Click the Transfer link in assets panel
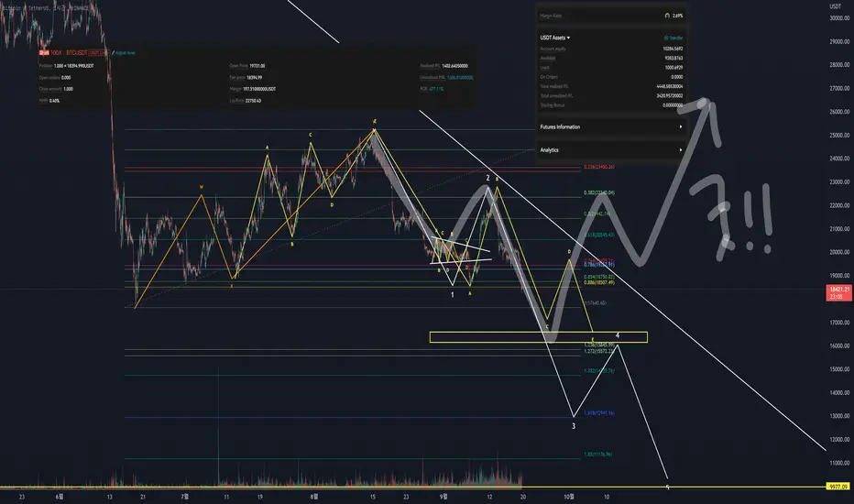This screenshot has width=854, height=504. (673, 38)
